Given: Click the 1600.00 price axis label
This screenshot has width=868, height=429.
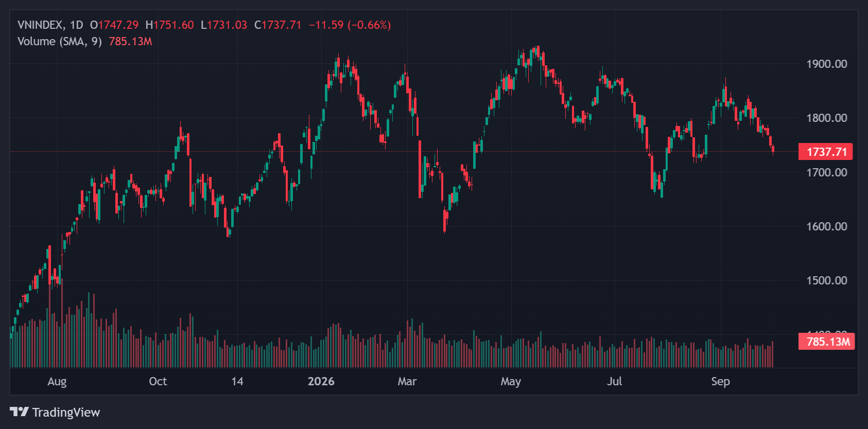Looking at the screenshot, I should tap(827, 226).
